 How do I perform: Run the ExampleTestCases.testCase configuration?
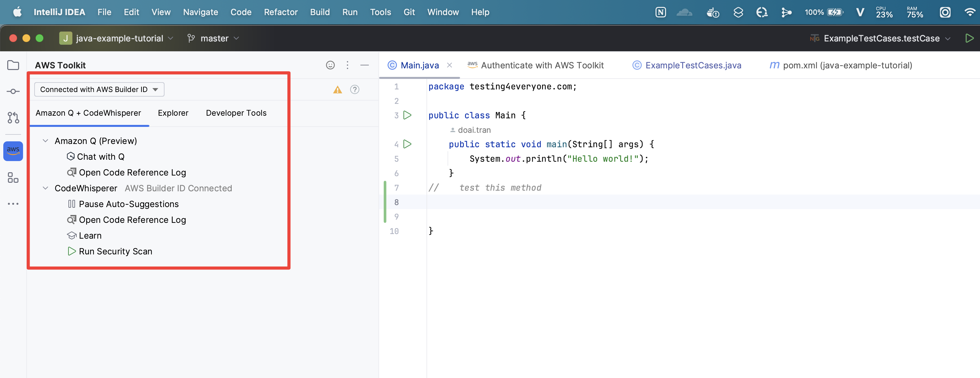click(x=969, y=38)
